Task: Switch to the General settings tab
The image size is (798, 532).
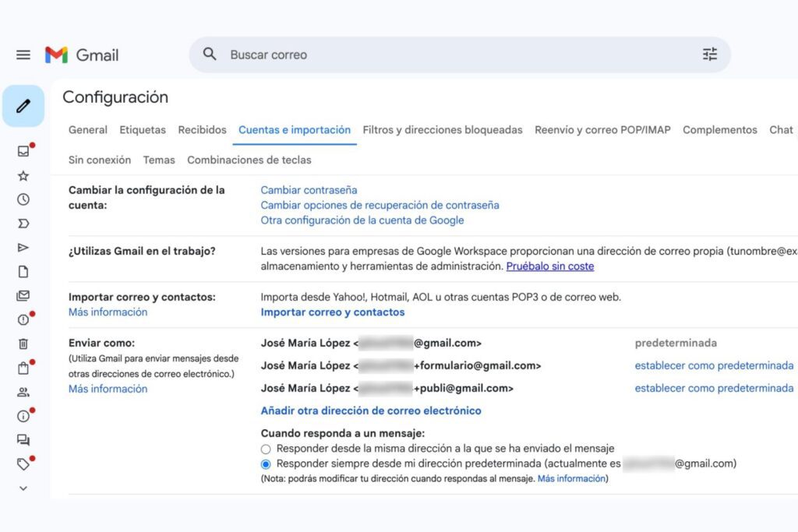Action: pyautogui.click(x=87, y=129)
